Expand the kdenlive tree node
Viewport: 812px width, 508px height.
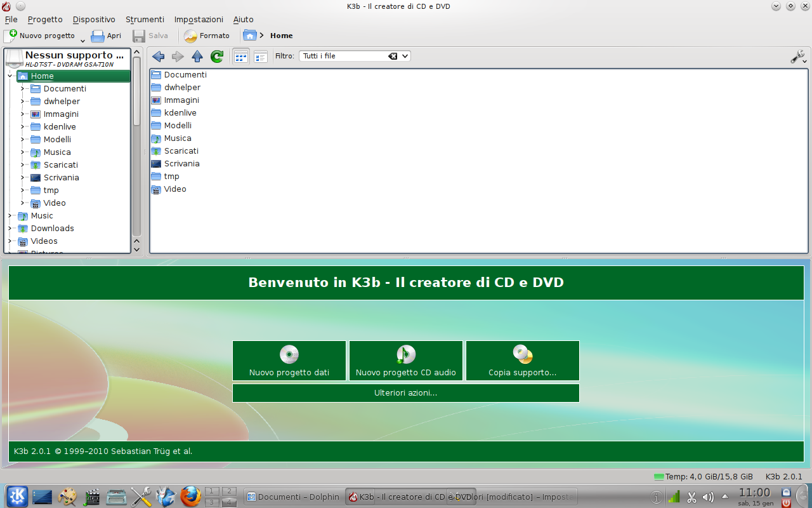click(x=22, y=126)
